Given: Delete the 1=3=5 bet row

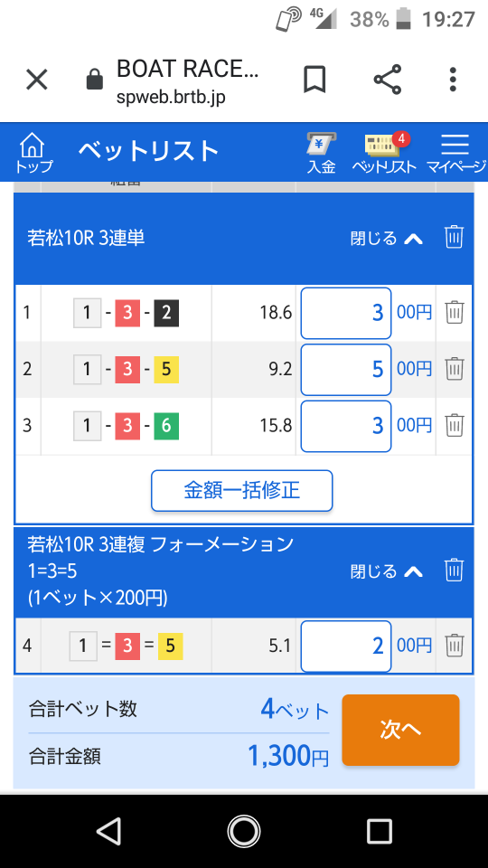Looking at the screenshot, I should pyautogui.click(x=455, y=646).
